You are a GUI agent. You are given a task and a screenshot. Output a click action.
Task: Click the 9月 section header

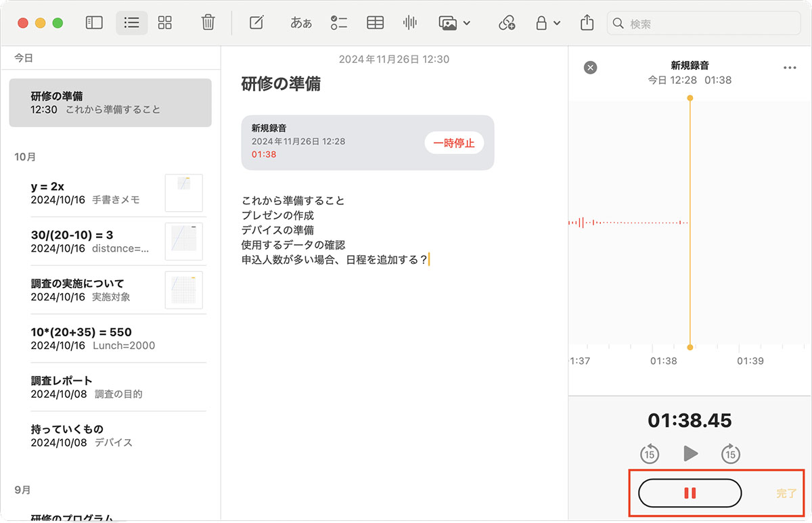(x=22, y=489)
